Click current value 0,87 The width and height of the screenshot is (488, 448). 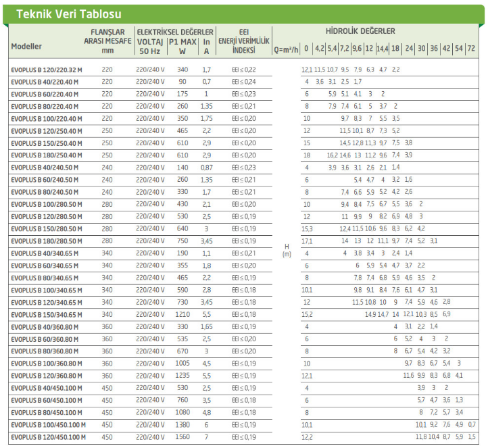[207, 168]
